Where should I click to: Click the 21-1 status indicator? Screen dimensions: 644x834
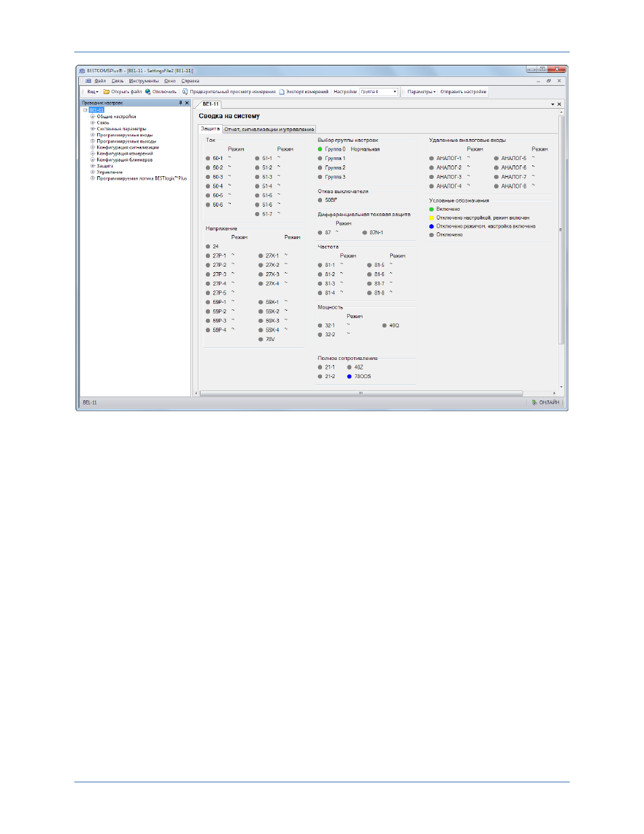(320, 367)
